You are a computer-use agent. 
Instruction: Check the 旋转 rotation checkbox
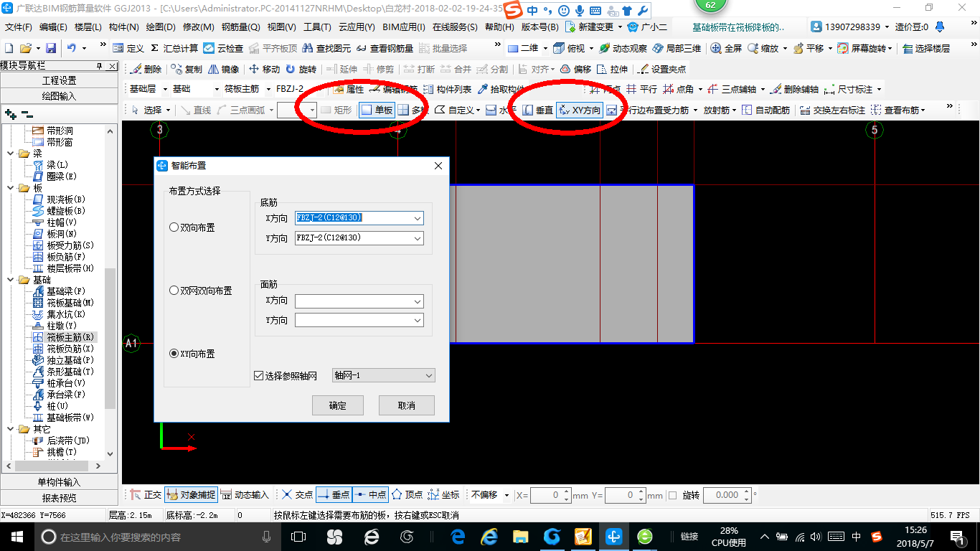672,495
